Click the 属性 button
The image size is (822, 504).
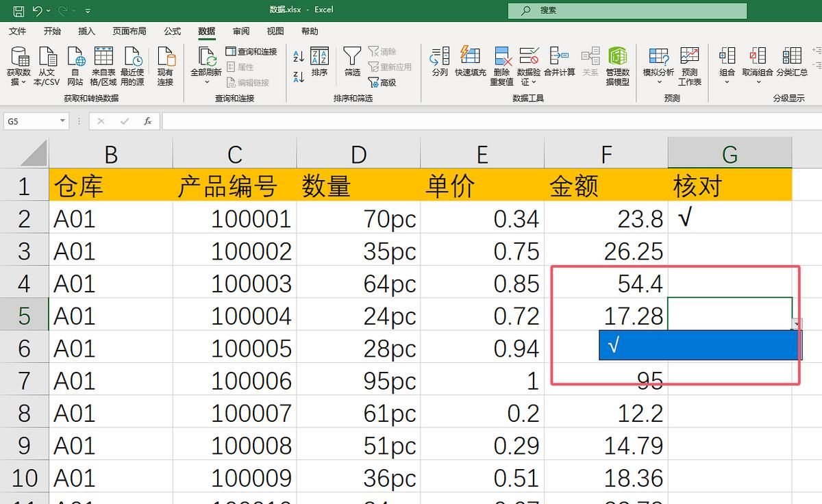click(x=240, y=67)
